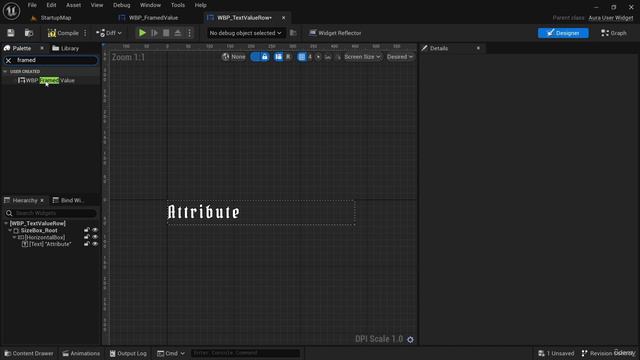
Task: Click the Stop simulation square button
Action: coord(166,33)
